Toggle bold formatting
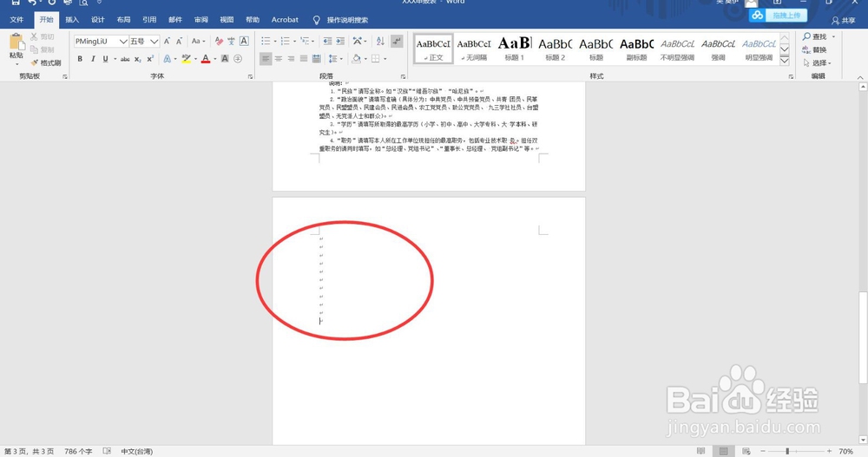This screenshot has height=457, width=868. [x=80, y=59]
